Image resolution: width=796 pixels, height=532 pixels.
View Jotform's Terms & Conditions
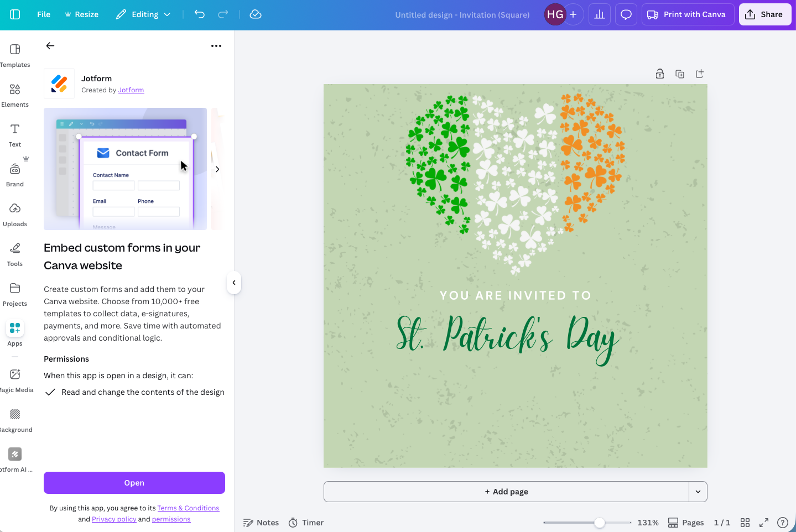188,508
